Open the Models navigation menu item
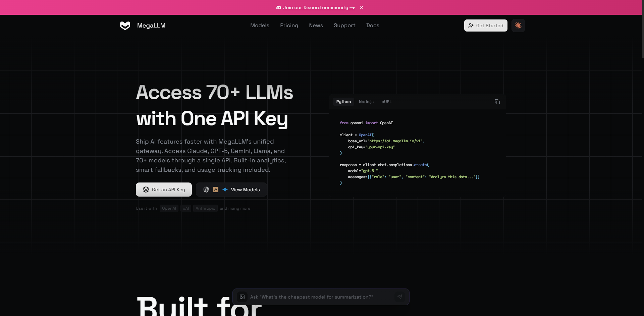The width and height of the screenshot is (644, 316). 260,25
